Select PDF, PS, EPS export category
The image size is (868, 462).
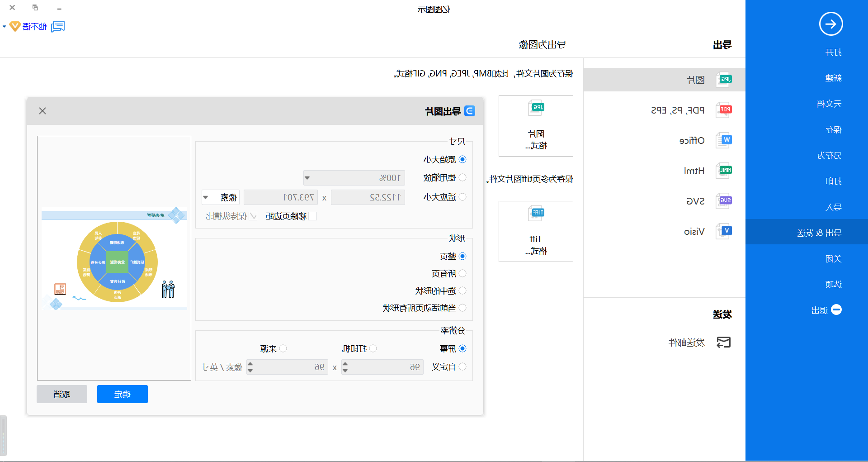[x=664, y=110]
